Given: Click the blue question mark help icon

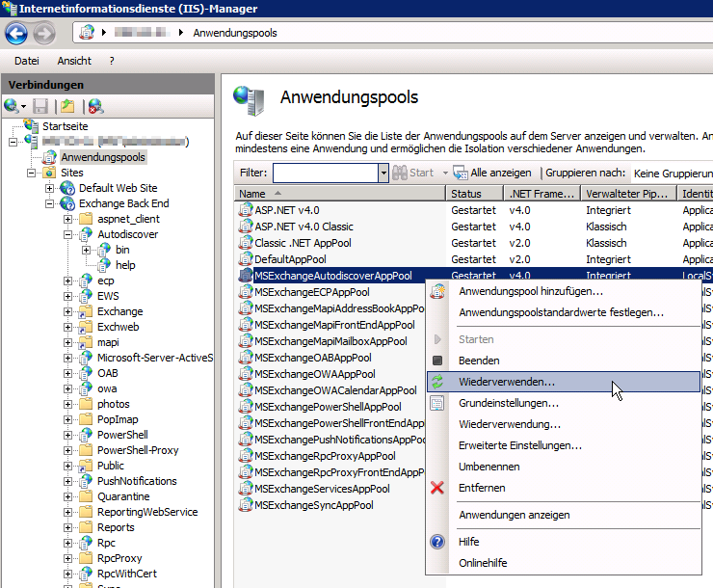Looking at the screenshot, I should pyautogui.click(x=437, y=542).
